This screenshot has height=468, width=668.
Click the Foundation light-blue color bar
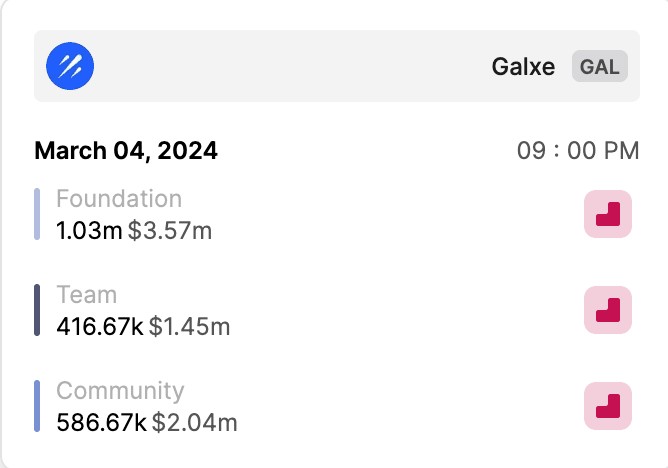(x=37, y=214)
